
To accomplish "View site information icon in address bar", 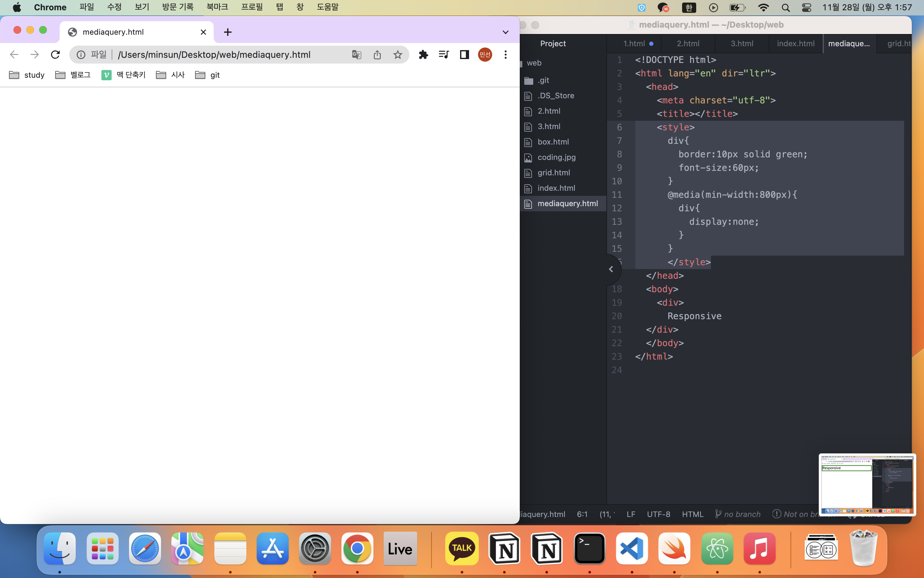I will click(x=81, y=55).
